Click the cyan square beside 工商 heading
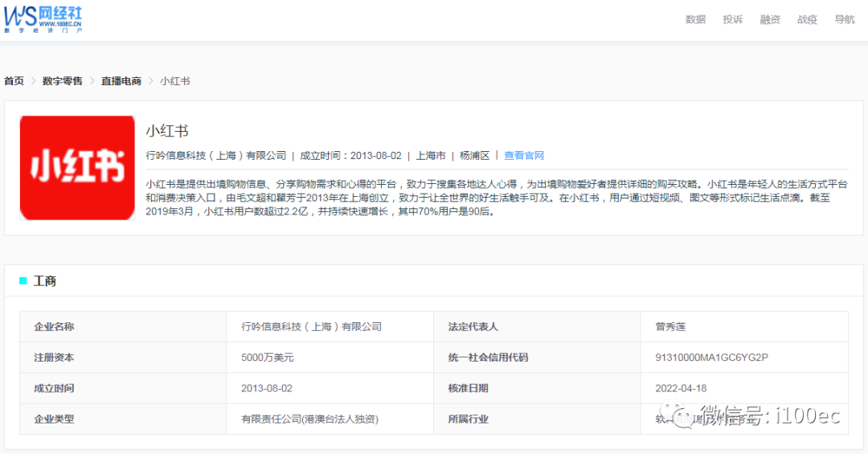This screenshot has height=454, width=868. (x=23, y=281)
